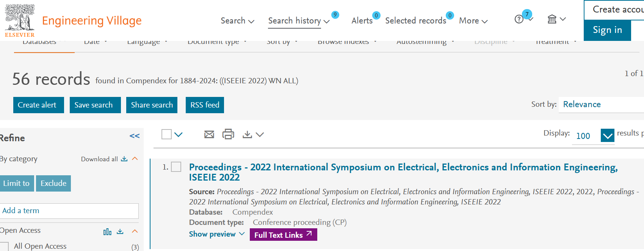The height and width of the screenshot is (251, 644).
Task: Click the print results icon
Action: [228, 134]
